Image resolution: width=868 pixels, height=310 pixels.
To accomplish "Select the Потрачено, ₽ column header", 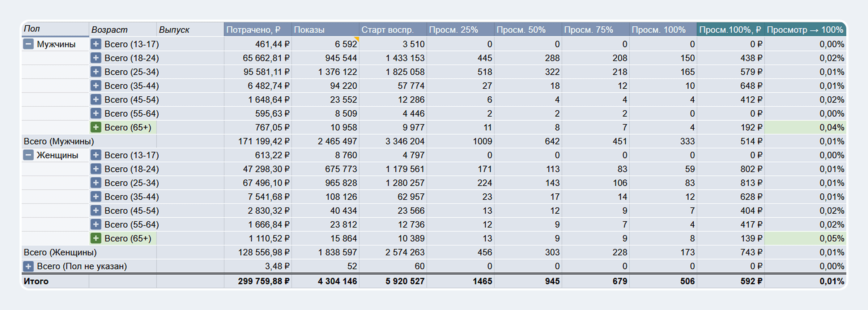I will pyautogui.click(x=258, y=29).
